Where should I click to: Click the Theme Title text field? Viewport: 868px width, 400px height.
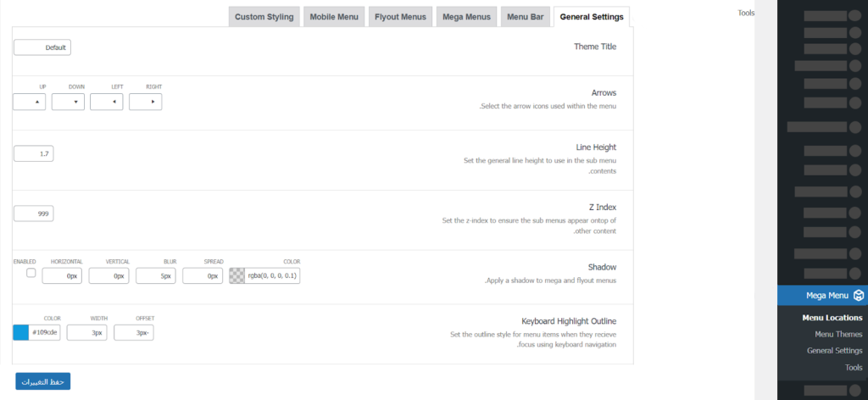[42, 47]
